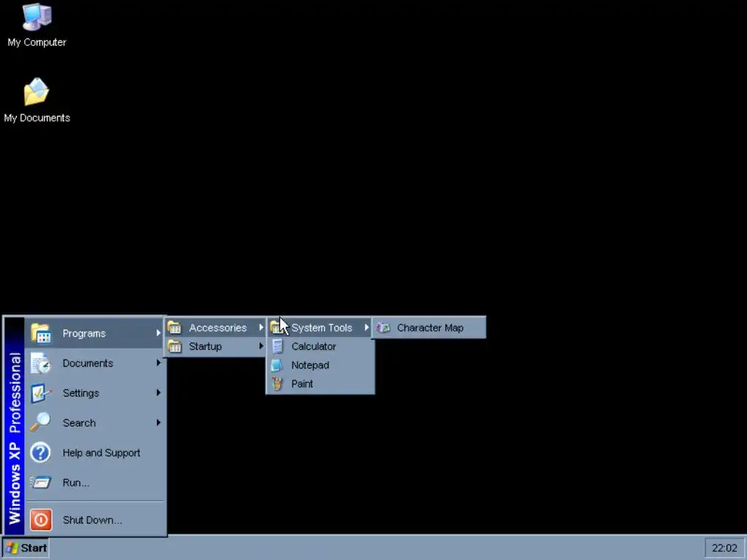Image resolution: width=747 pixels, height=560 pixels.
Task: Expand the Startup submenu arrow
Action: point(261,346)
